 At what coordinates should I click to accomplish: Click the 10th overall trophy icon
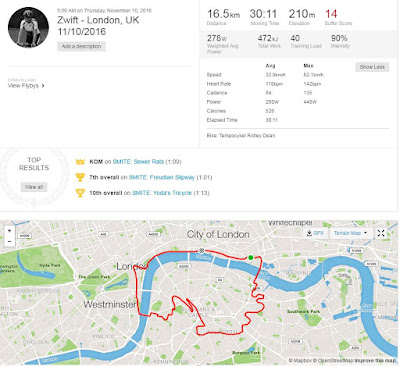click(80, 193)
